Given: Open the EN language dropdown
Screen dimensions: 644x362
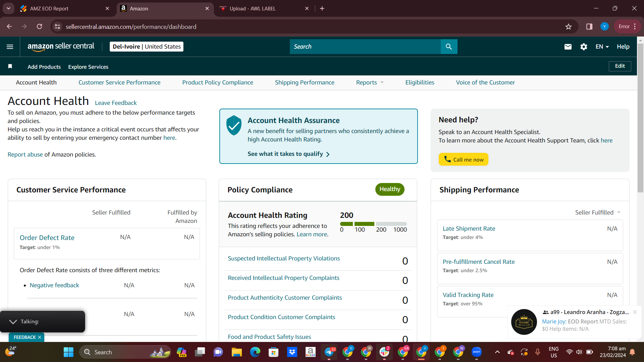Looking at the screenshot, I should point(602,47).
